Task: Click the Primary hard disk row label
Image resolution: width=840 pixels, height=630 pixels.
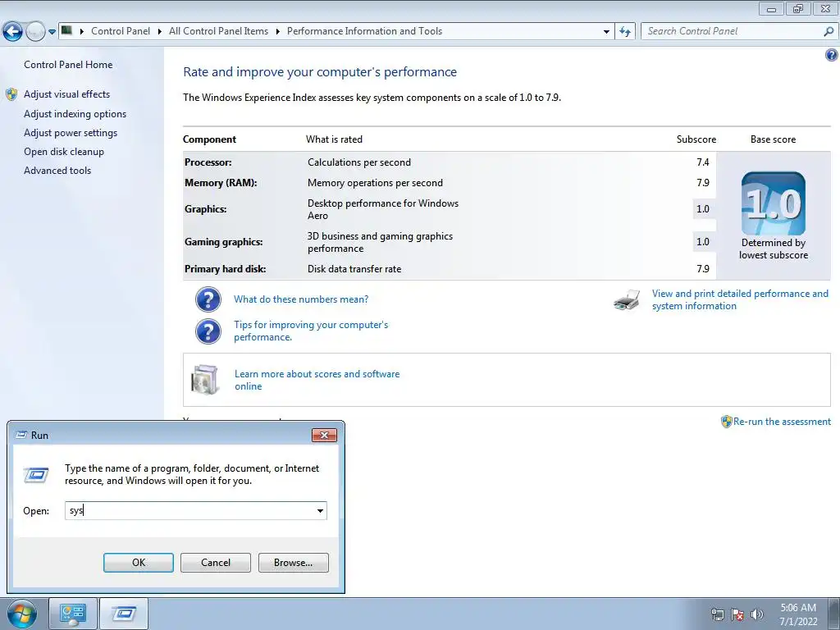Action: (x=225, y=269)
